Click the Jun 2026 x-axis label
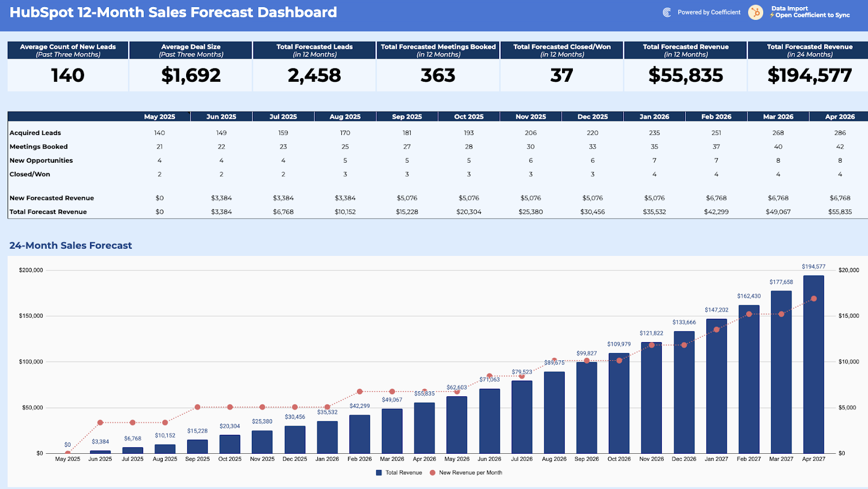The height and width of the screenshot is (489, 868). [x=489, y=459]
